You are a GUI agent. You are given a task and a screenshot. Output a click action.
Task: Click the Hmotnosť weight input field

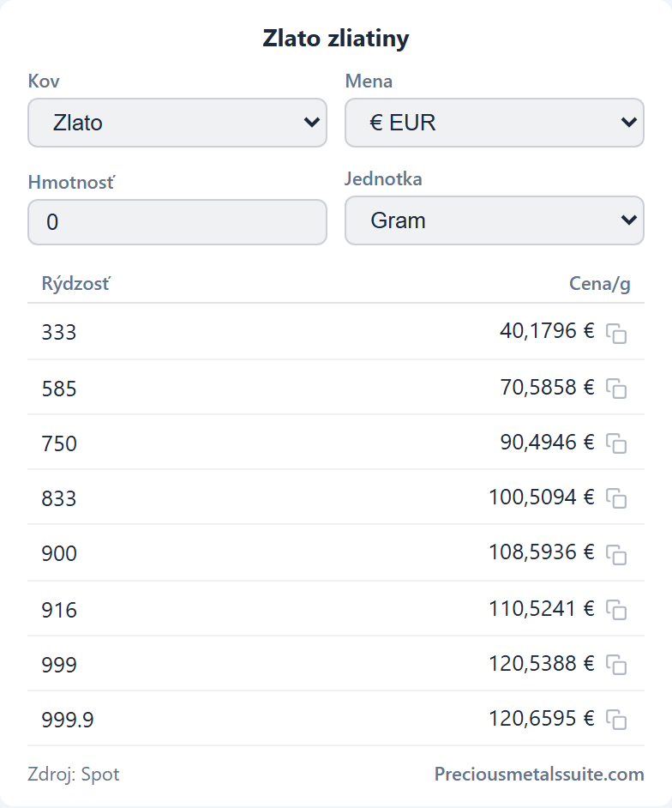point(177,222)
